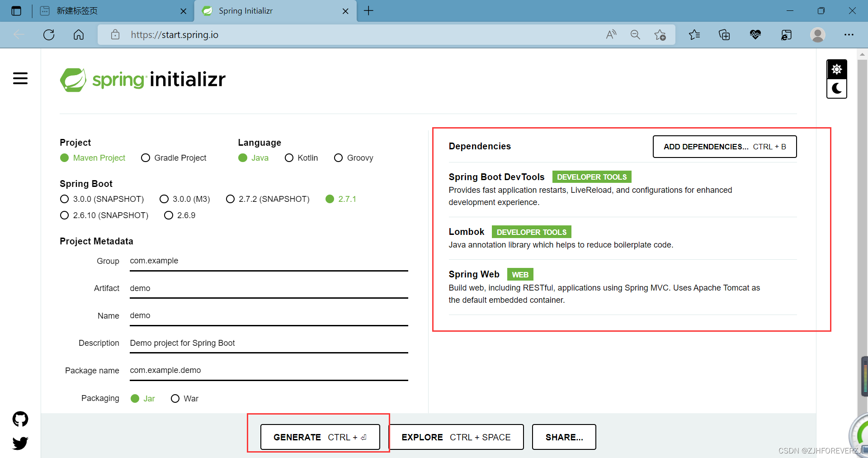The height and width of the screenshot is (458, 868).
Task: Open the GitHub icon link
Action: 20,419
